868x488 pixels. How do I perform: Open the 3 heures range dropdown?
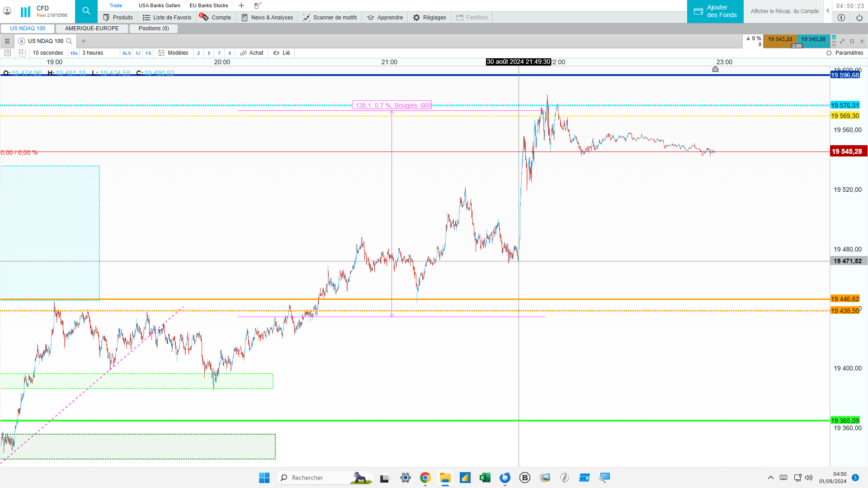[x=99, y=53]
